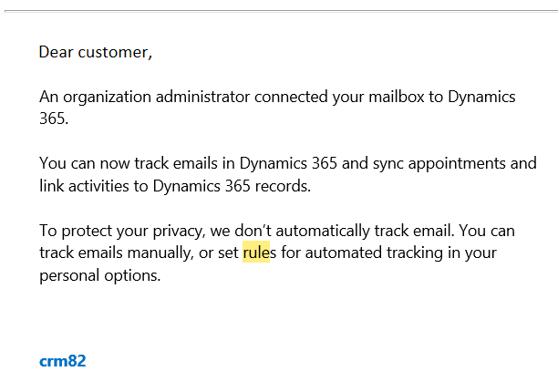The width and height of the screenshot is (558, 392).
Task: Click the "Dear customer," greeting
Action: pos(96,52)
